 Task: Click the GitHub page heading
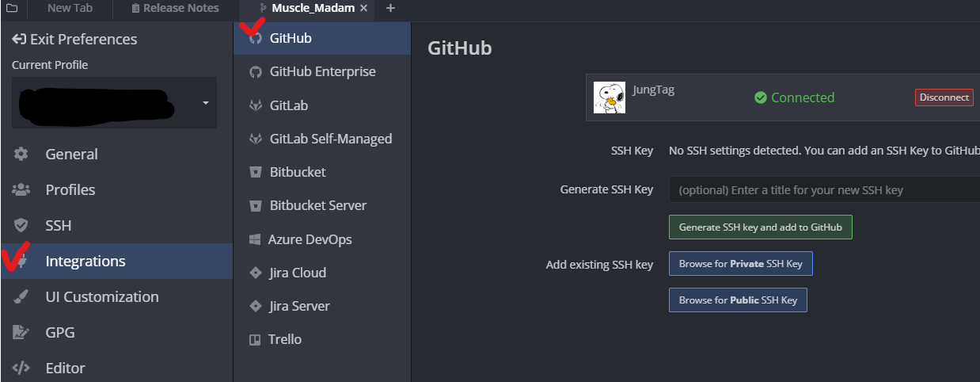point(460,48)
